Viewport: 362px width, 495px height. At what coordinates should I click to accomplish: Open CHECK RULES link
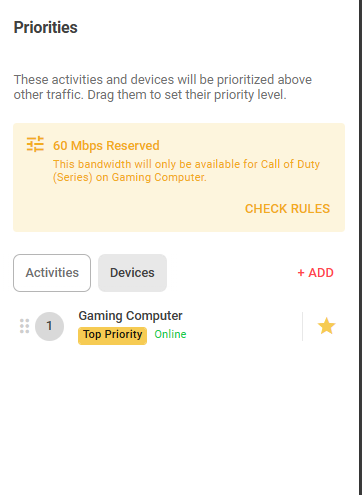(x=287, y=209)
